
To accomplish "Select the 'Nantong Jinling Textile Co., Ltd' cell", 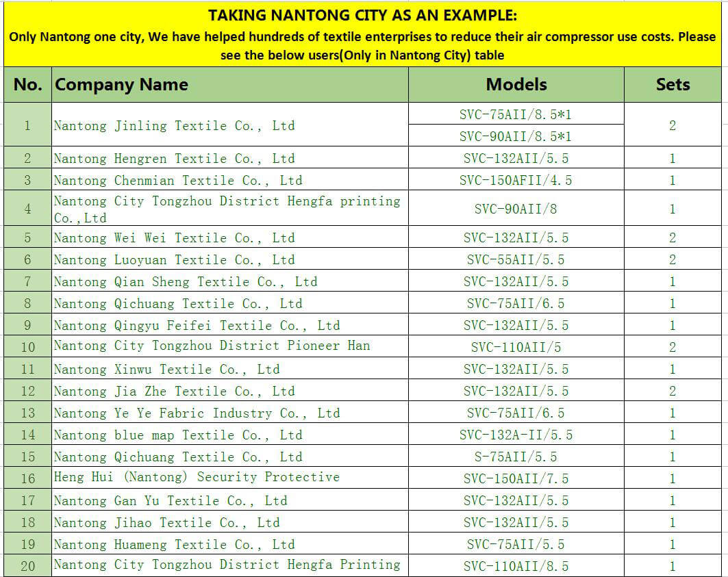I will pos(230,125).
